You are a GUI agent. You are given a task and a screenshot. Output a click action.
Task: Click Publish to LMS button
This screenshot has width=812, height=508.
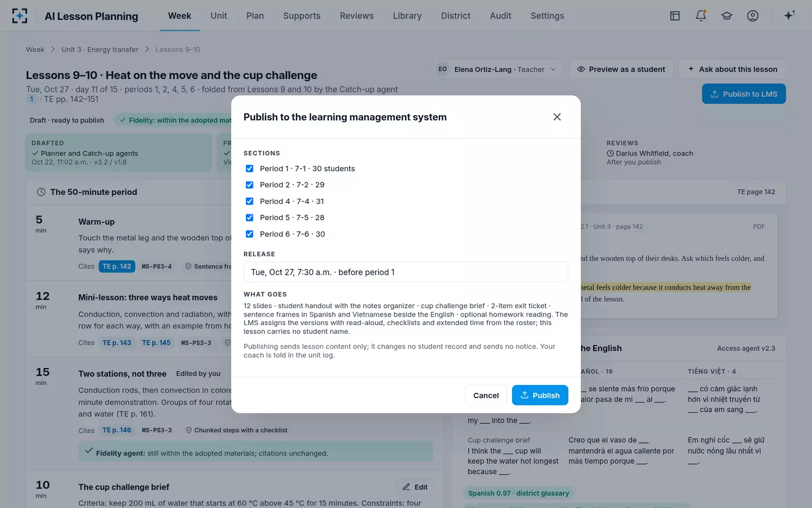coord(744,94)
